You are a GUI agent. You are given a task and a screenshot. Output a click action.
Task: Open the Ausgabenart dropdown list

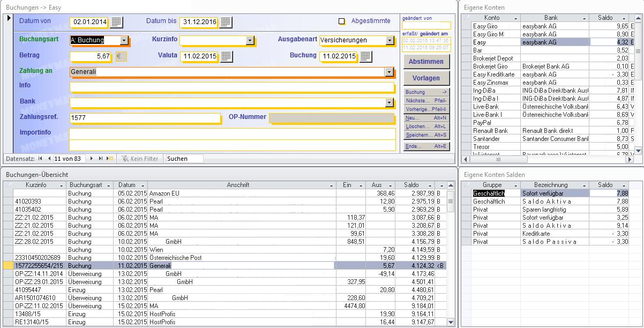click(x=390, y=40)
